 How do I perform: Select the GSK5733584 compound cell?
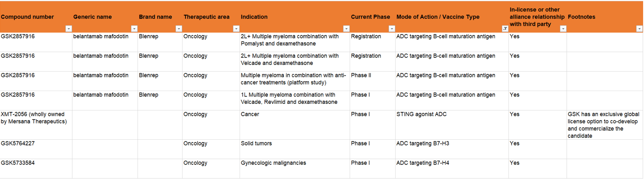point(36,168)
